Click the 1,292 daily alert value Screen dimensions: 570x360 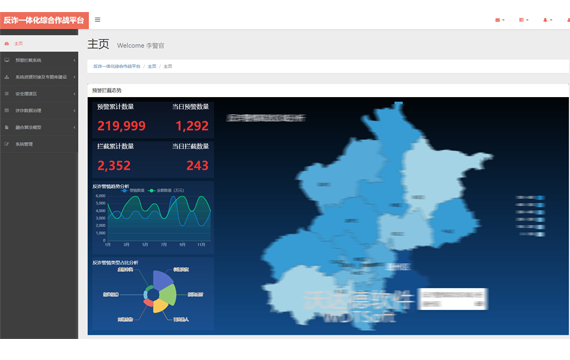(x=192, y=126)
